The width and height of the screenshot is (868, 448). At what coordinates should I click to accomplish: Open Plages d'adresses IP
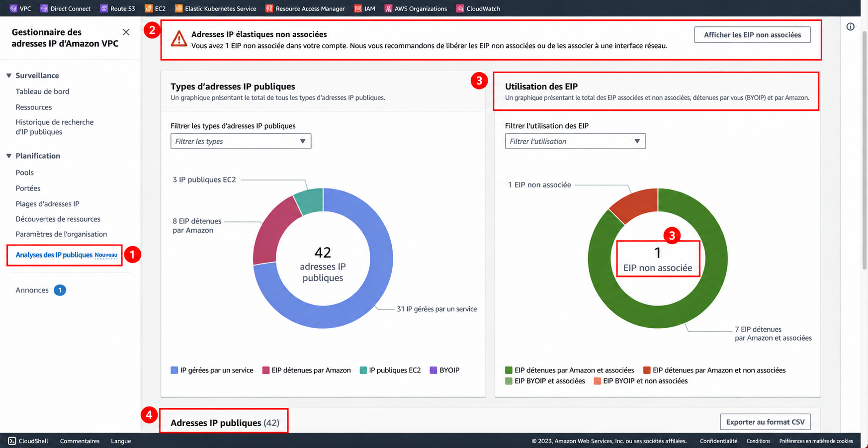coord(47,204)
